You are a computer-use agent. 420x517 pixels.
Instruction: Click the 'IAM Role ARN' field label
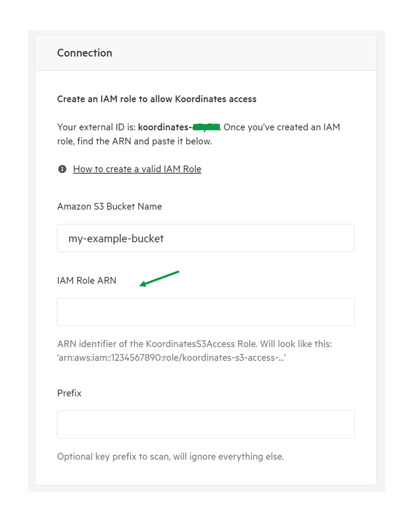pos(86,280)
